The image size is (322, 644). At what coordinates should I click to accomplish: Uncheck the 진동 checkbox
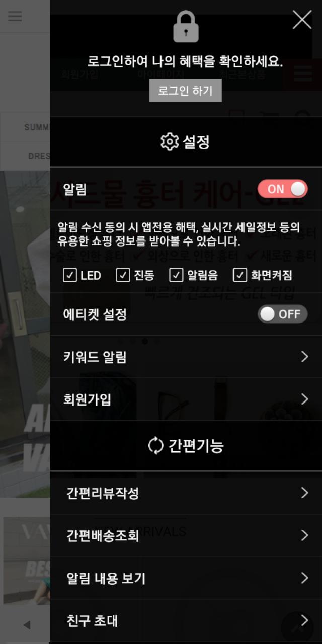123,275
